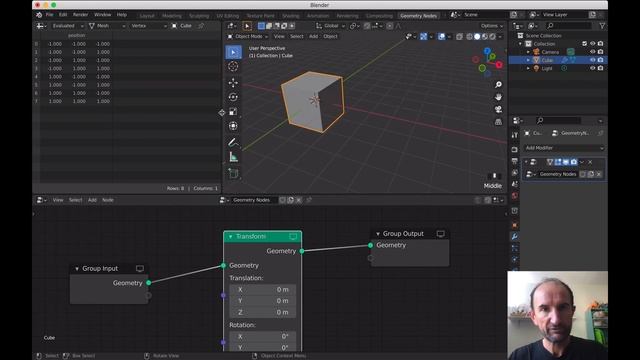640x360 pixels.
Task: Collapse the Transform node
Action: [231, 237]
